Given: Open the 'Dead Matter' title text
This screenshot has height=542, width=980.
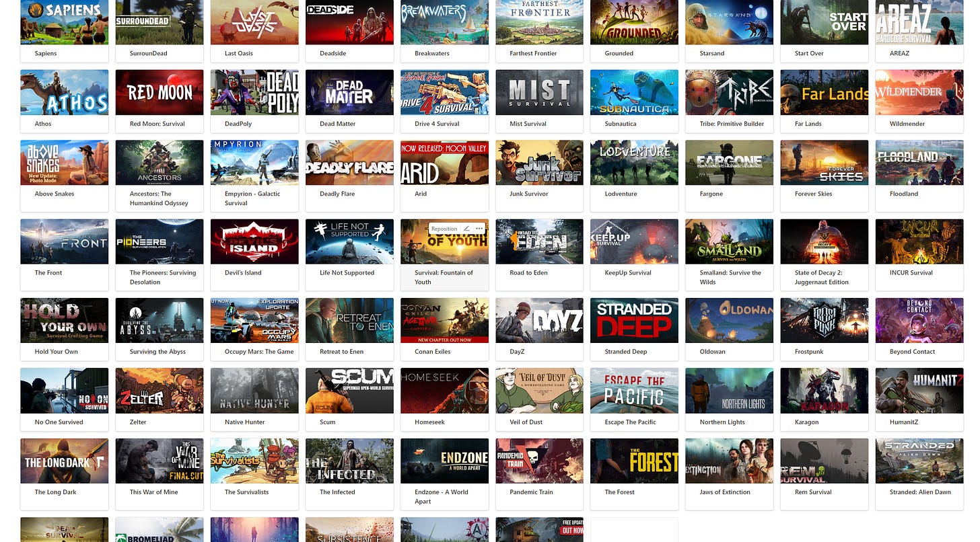Looking at the screenshot, I should [x=338, y=124].
